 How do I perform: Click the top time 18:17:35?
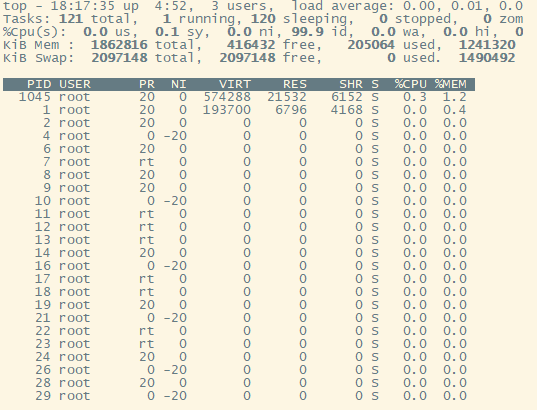(x=83, y=6)
